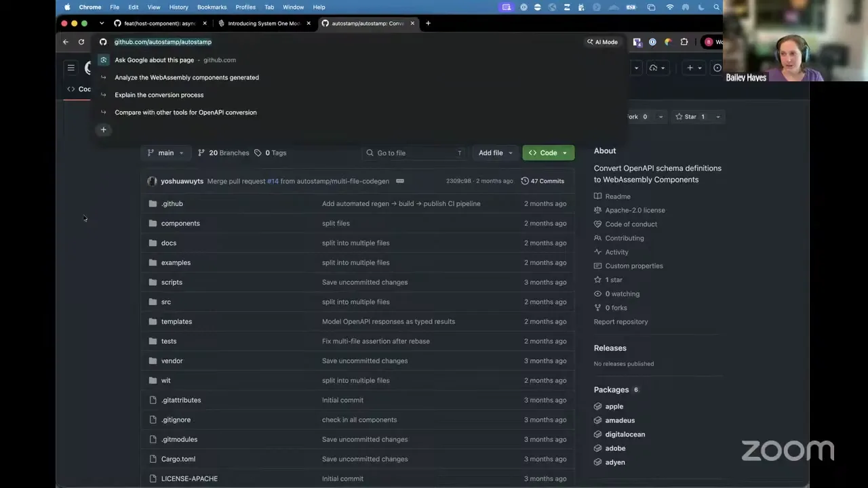Expand the Star lists dropdown arrow
Viewport: 868px width, 488px height.
(717, 117)
